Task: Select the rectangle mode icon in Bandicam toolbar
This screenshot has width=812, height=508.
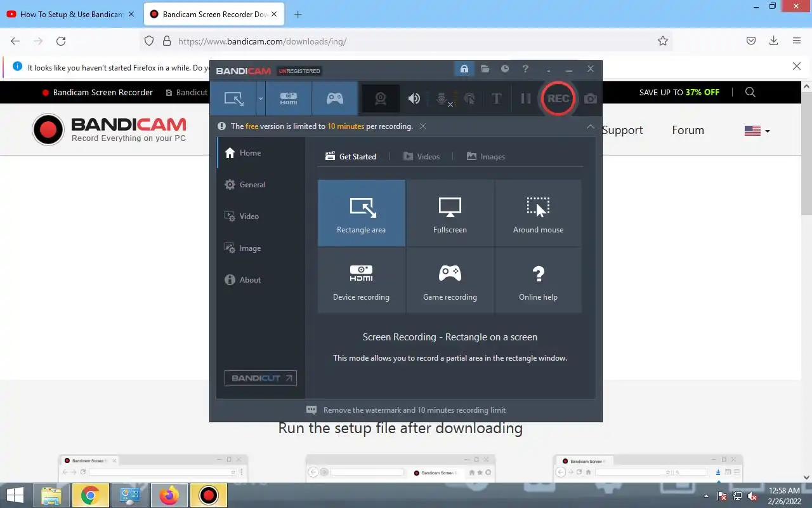Action: tap(233, 98)
